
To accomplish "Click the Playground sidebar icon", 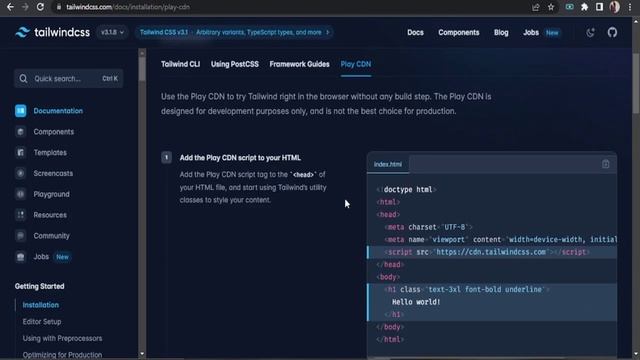I will [x=20, y=194].
